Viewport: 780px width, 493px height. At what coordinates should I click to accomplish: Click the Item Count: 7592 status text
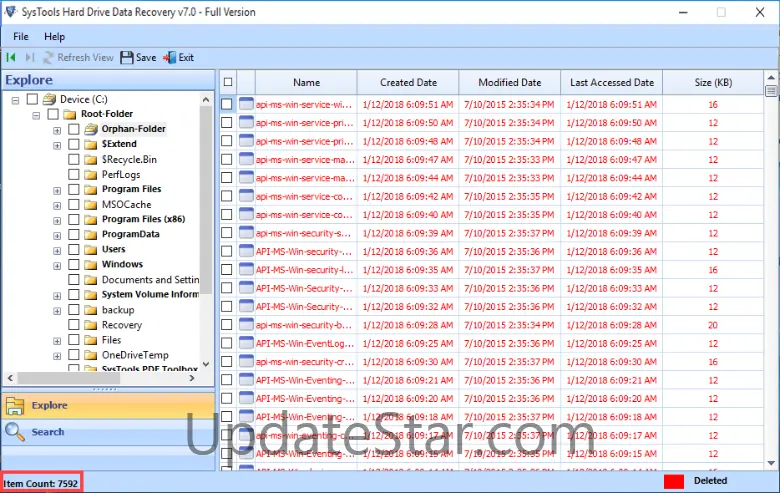(x=41, y=483)
